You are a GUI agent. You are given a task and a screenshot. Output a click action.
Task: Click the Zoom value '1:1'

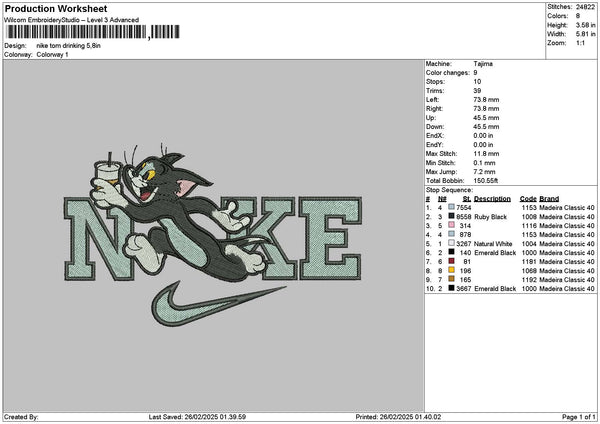[580, 43]
